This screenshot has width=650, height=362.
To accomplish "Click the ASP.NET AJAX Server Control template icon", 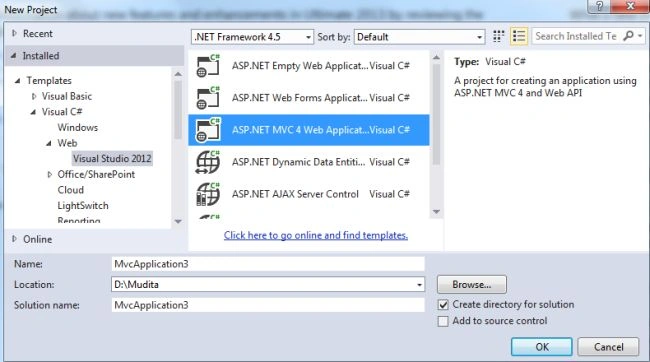I will click(208, 194).
